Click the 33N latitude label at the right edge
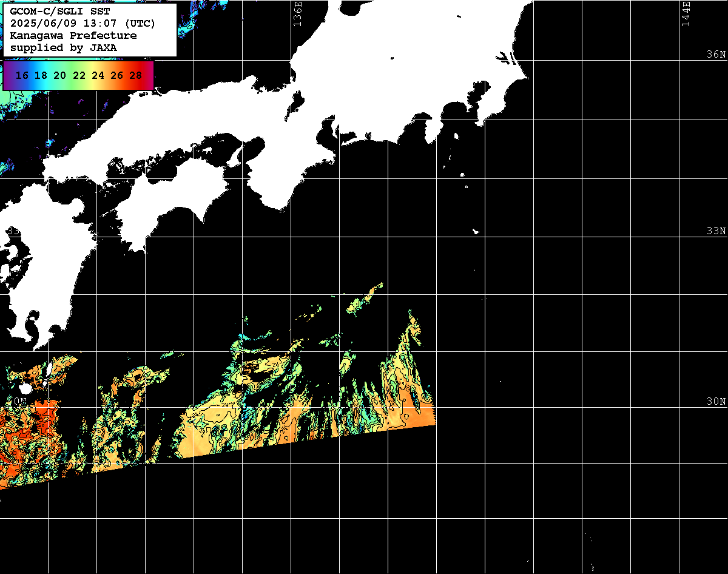 pos(716,231)
